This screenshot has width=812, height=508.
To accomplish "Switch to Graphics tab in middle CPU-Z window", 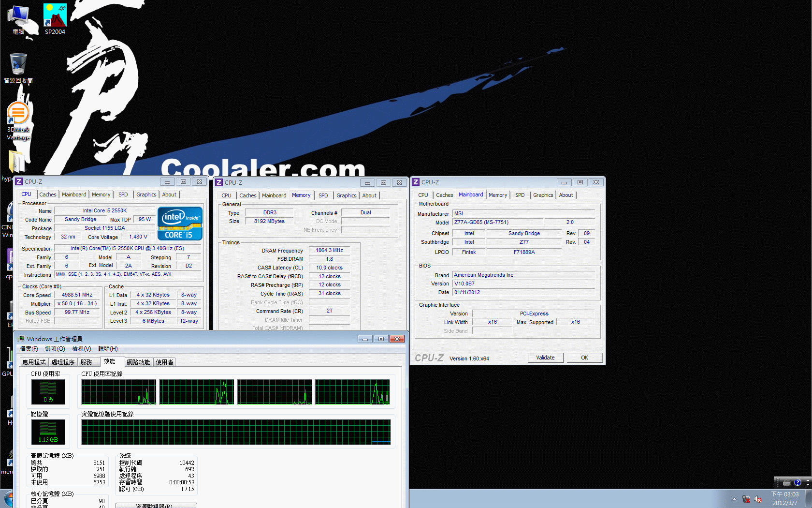I will click(x=347, y=195).
